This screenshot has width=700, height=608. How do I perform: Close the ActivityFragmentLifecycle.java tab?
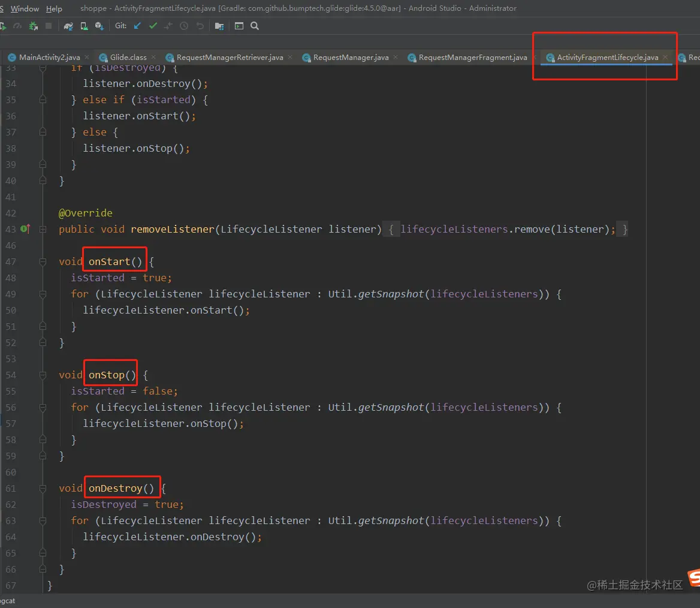point(665,57)
